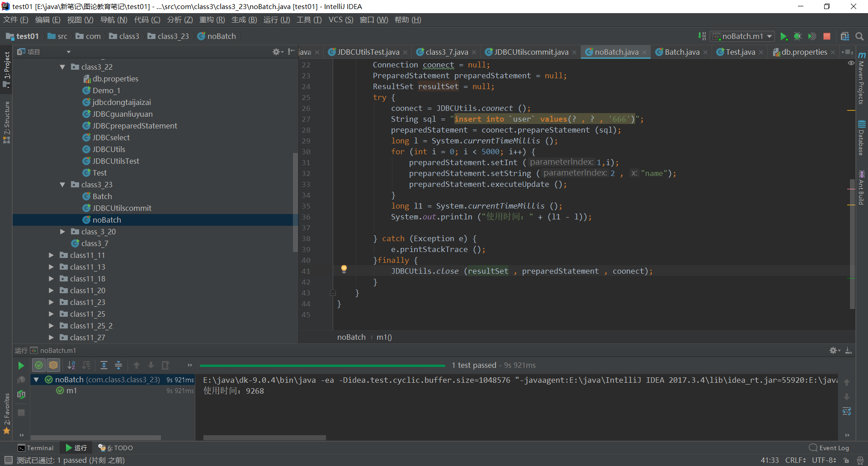Hide the Run panel with the download-arrow icon
The width and height of the screenshot is (868, 466).
coord(849,351)
